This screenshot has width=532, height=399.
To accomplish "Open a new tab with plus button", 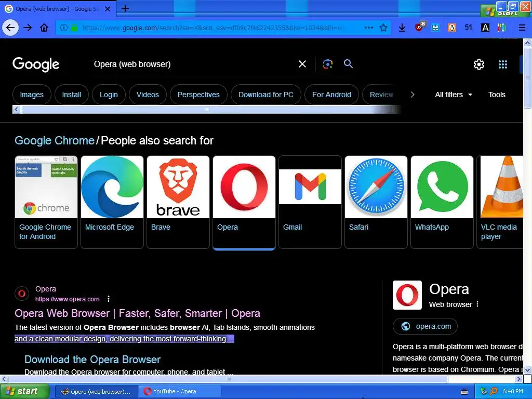I will (x=125, y=8).
